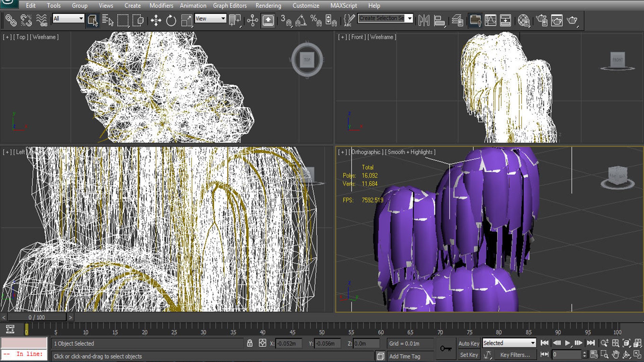Click the Play Animation button
The width and height of the screenshot is (644, 362).
pos(568,343)
